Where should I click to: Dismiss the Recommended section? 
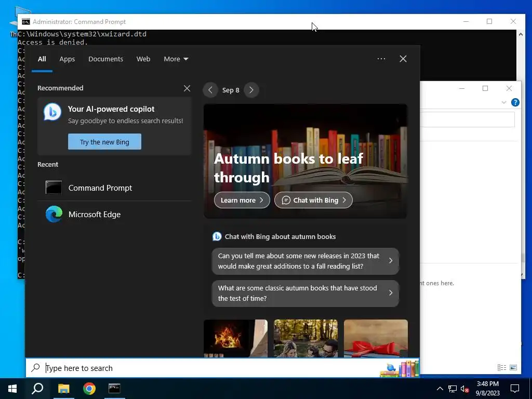pos(187,88)
